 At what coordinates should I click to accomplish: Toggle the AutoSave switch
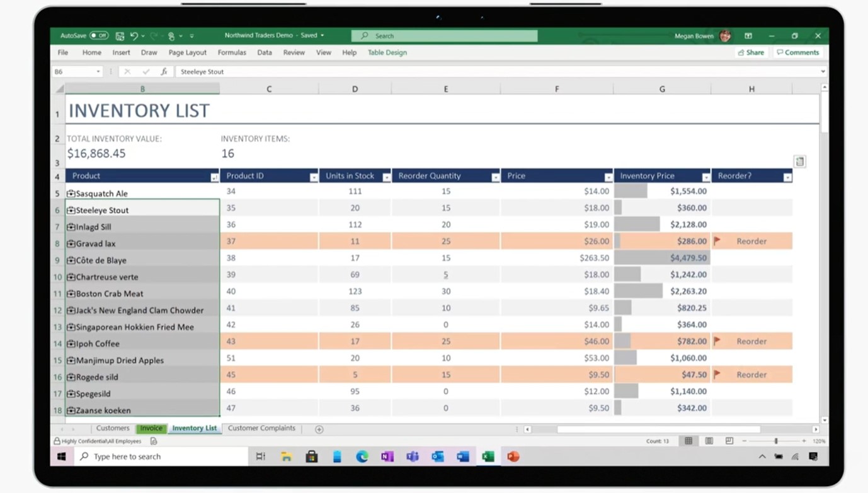(x=99, y=36)
